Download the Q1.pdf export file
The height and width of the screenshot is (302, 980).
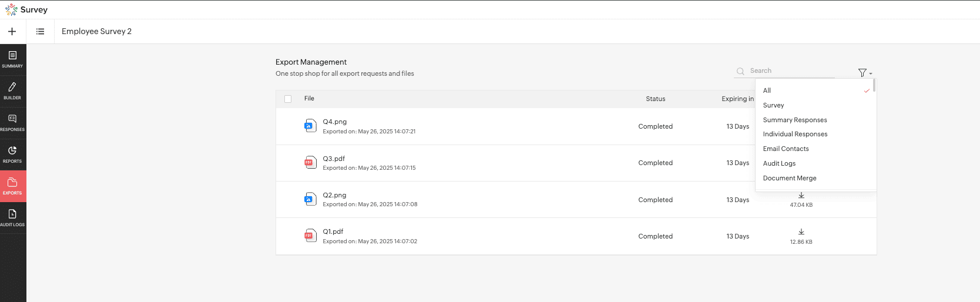[801, 232]
